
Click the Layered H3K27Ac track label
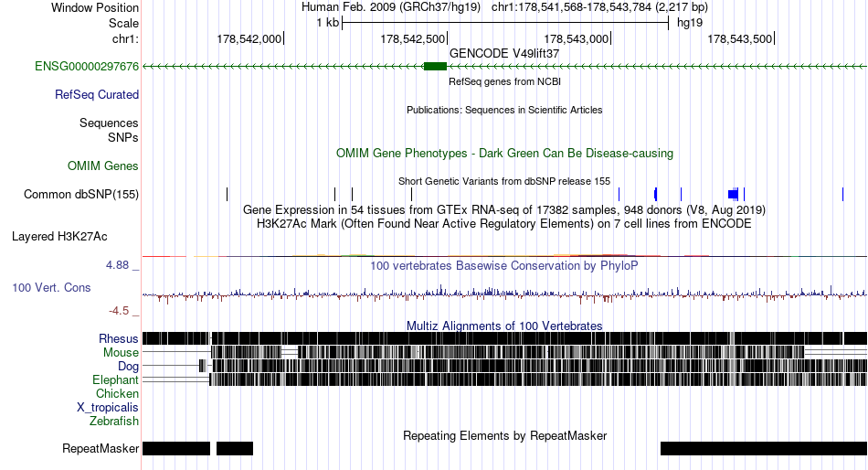(x=59, y=237)
